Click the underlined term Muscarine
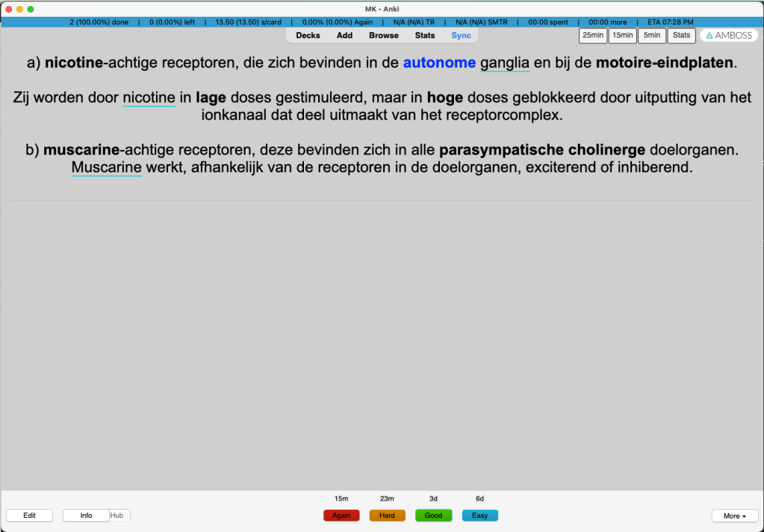 [x=106, y=168]
